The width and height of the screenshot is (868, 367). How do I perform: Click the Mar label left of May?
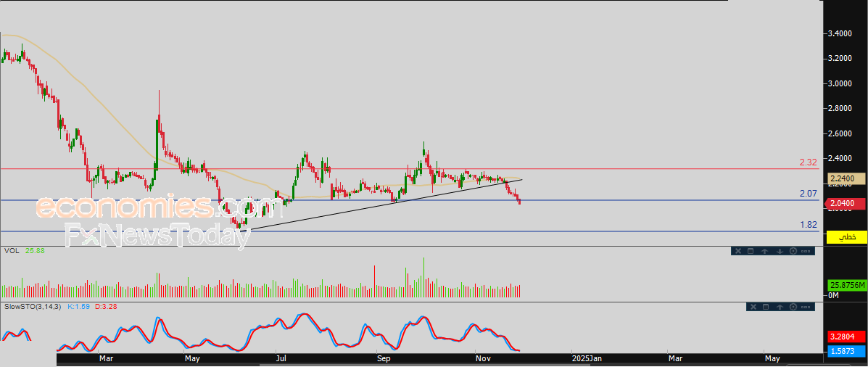pos(106,359)
